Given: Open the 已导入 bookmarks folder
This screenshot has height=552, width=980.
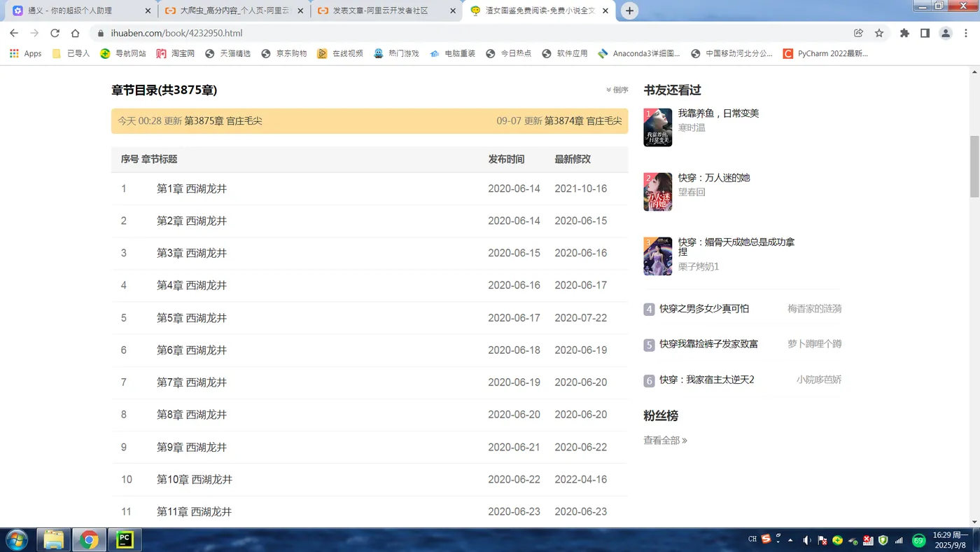Looking at the screenshot, I should click(x=71, y=53).
